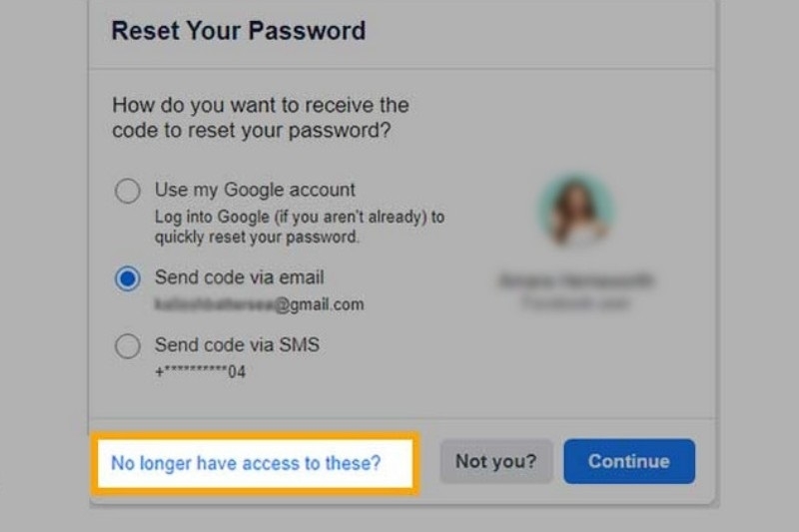This screenshot has height=532, width=799.
Task: Select the "Send code via SMS" radio button
Action: coord(127,346)
